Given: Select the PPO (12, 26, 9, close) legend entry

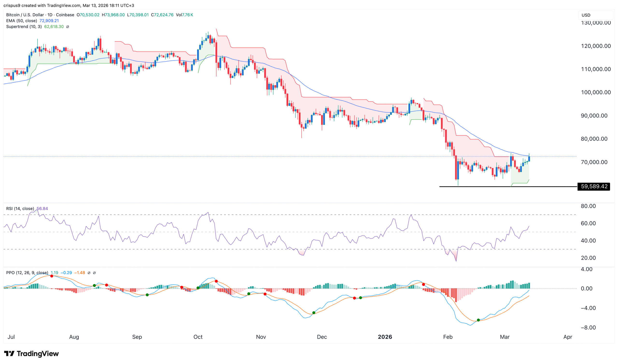Looking at the screenshot, I should pos(27,273).
